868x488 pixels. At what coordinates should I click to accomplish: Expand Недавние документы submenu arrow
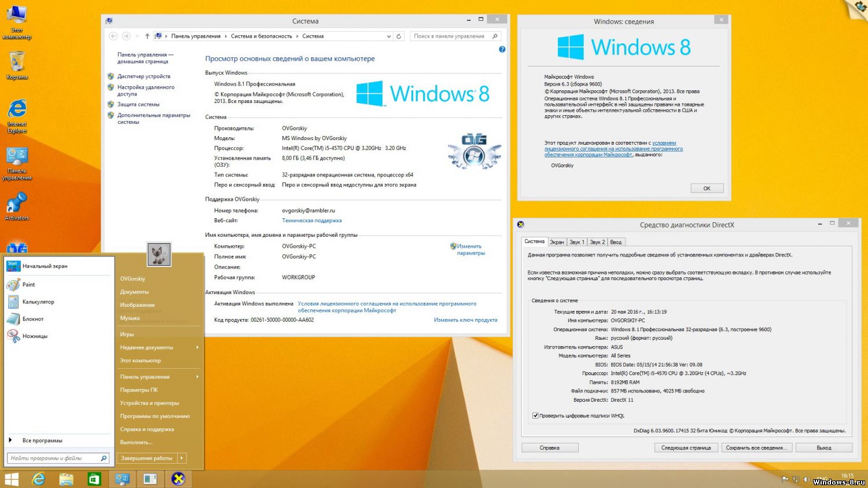click(197, 347)
